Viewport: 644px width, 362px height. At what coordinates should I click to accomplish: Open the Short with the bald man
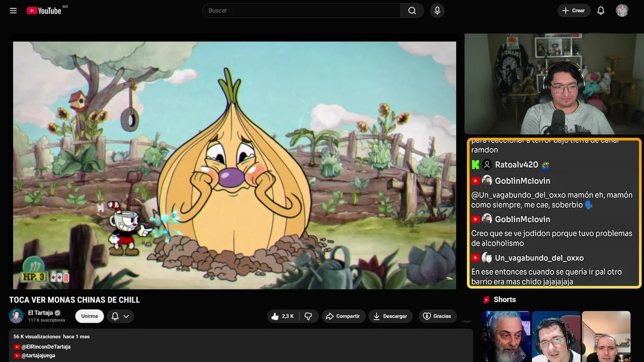[606, 336]
